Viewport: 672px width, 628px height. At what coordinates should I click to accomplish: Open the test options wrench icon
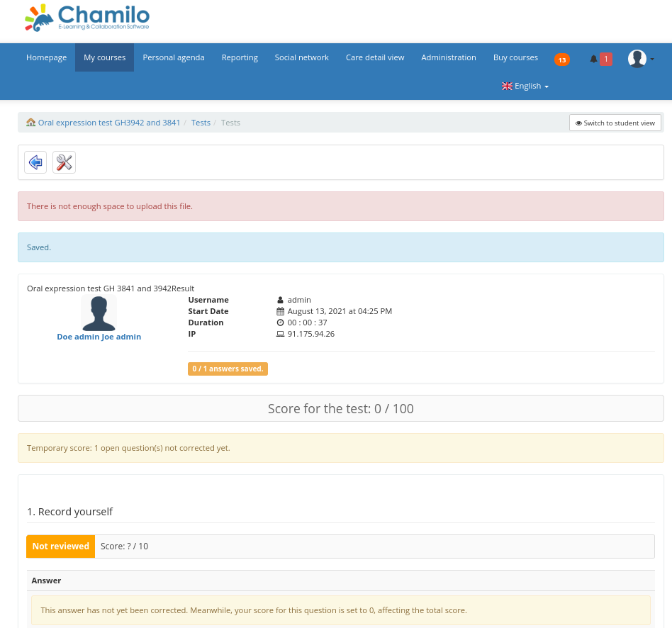pyautogui.click(x=64, y=162)
